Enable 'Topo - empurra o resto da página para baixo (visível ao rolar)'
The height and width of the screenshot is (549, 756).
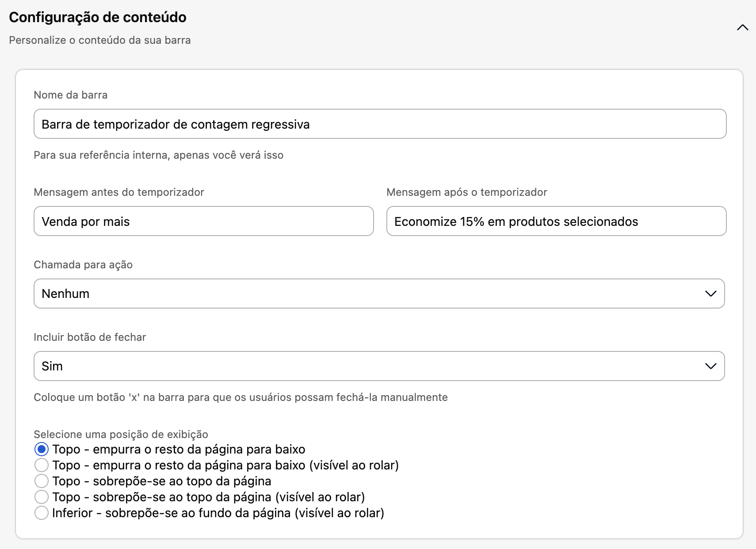[42, 465]
